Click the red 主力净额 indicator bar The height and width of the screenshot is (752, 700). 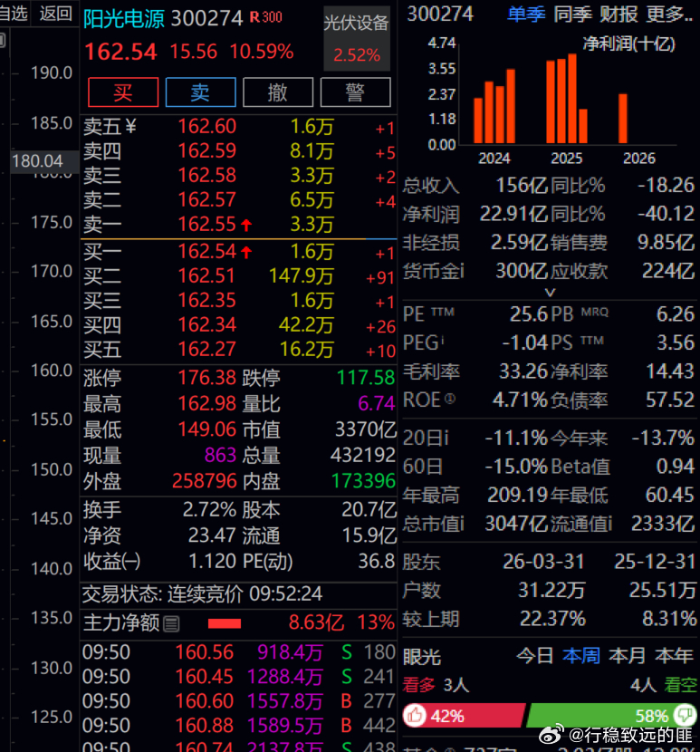(x=225, y=623)
